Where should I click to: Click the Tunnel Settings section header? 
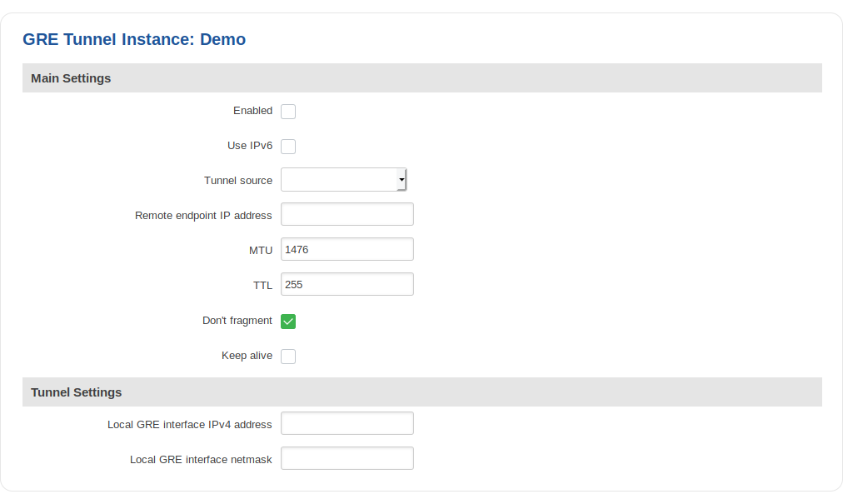click(x=77, y=392)
